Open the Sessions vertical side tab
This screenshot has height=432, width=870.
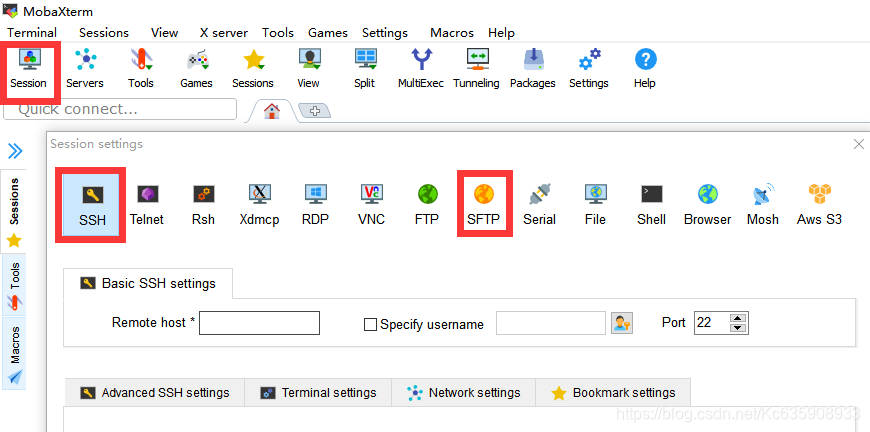[x=14, y=211]
